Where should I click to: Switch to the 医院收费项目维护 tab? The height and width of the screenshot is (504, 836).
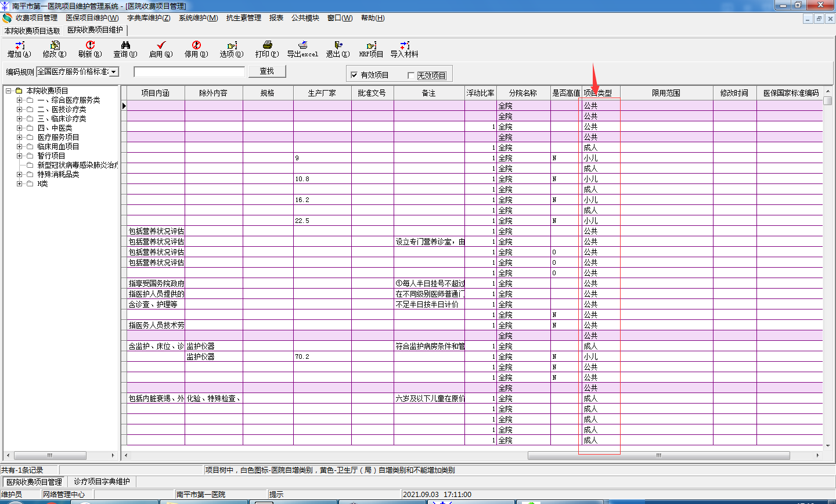pyautogui.click(x=95, y=30)
